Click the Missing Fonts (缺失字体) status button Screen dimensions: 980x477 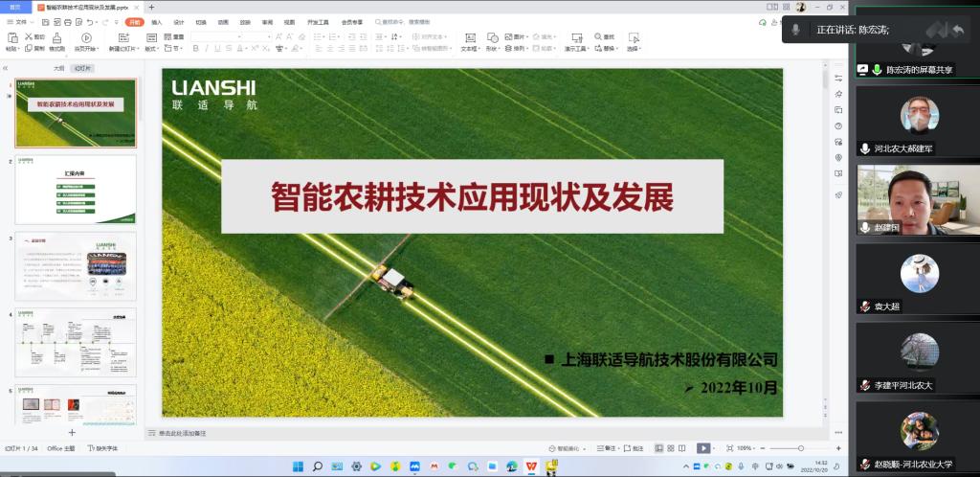[102, 448]
